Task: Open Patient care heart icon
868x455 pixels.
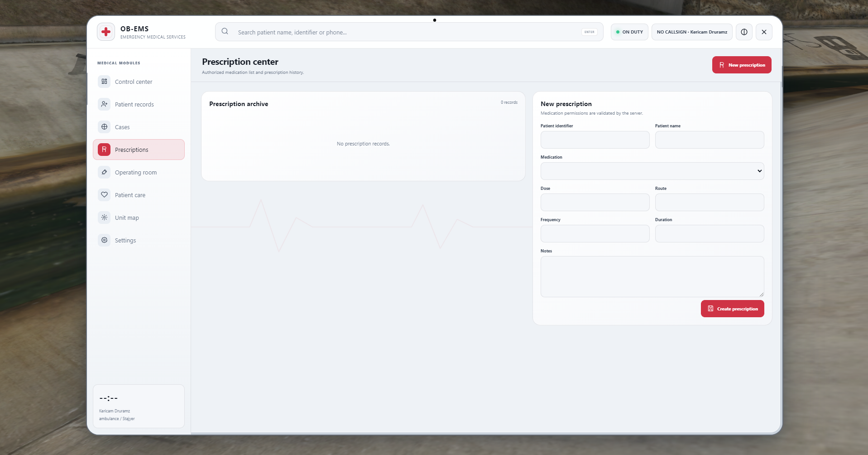Action: pyautogui.click(x=104, y=195)
